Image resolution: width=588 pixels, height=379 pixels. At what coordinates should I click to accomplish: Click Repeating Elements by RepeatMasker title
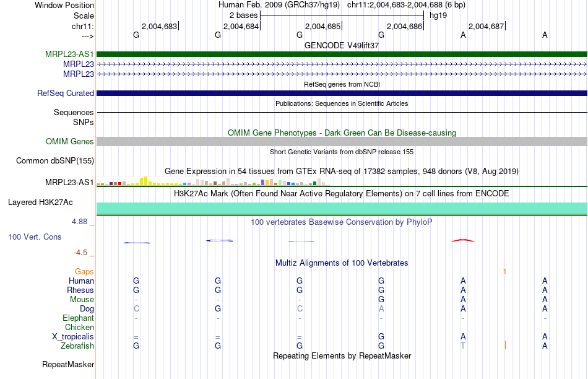coord(342,355)
